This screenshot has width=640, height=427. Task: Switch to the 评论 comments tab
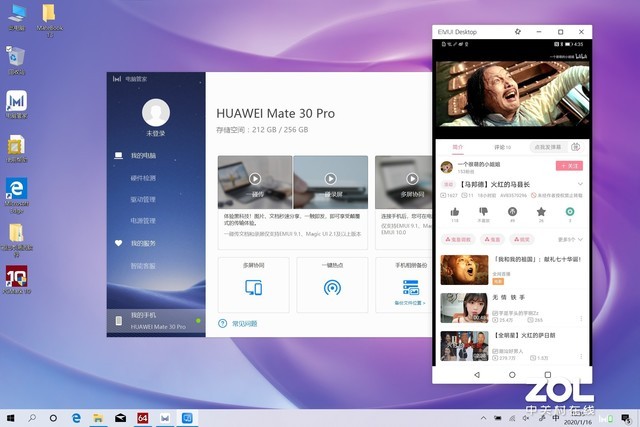pyautogui.click(x=502, y=147)
